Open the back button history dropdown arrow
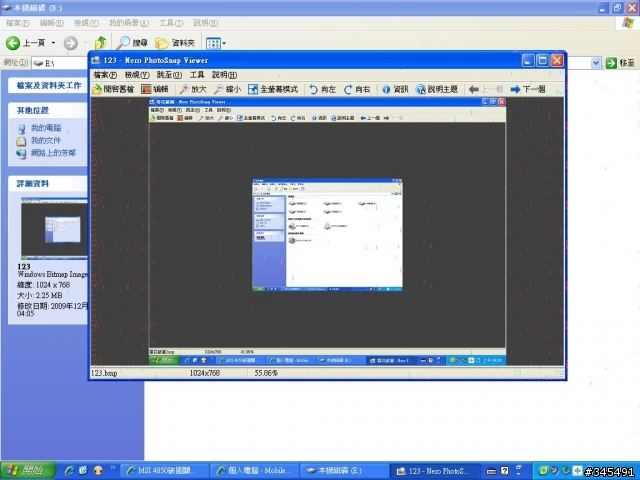This screenshot has height=480, width=640. click(53, 43)
